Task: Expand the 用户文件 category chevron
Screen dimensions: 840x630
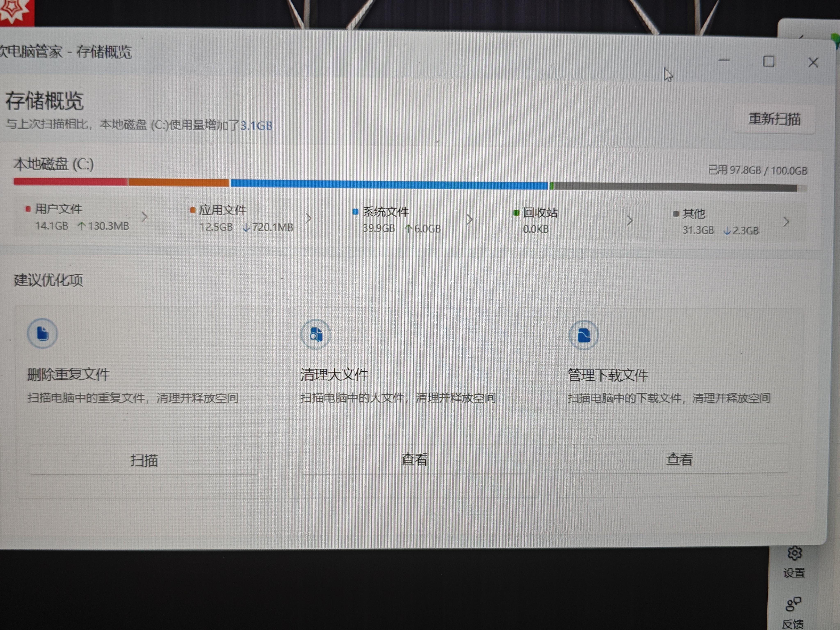Action: click(x=144, y=217)
